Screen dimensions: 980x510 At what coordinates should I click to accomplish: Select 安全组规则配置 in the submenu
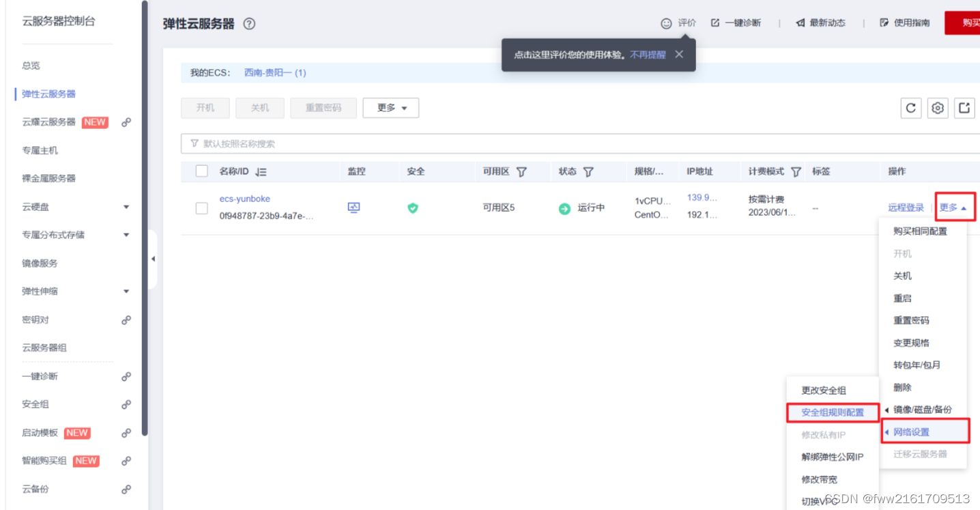click(x=833, y=412)
